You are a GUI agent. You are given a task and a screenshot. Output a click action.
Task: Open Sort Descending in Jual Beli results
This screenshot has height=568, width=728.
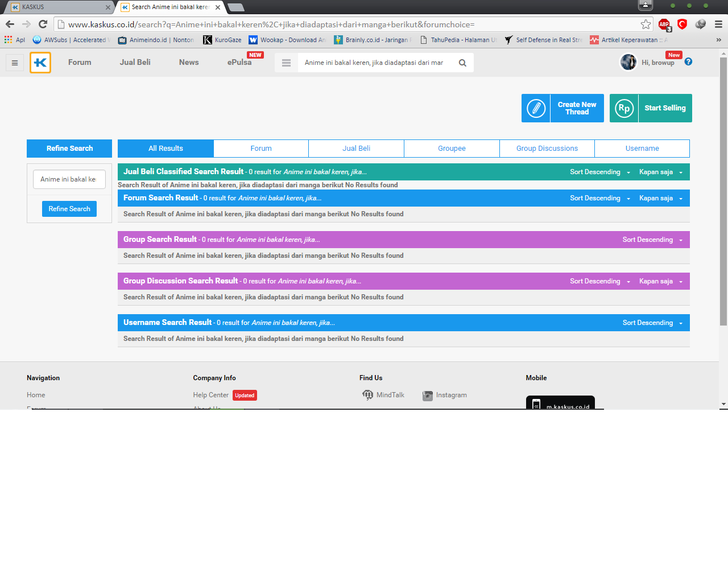point(600,172)
